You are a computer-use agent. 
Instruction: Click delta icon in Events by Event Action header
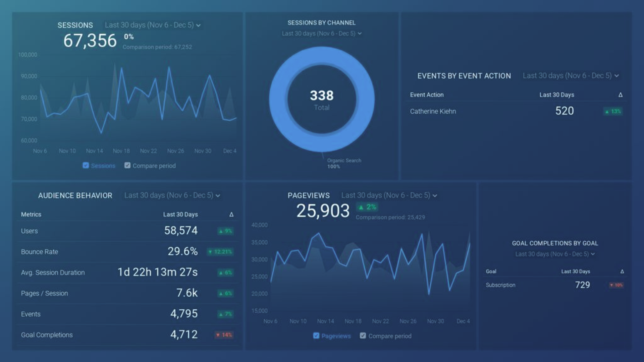[621, 95]
